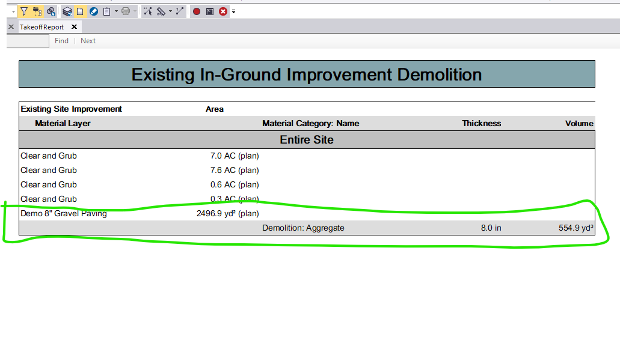620x364 pixels.
Task: Click the clipboard report icon
Action: tap(106, 11)
